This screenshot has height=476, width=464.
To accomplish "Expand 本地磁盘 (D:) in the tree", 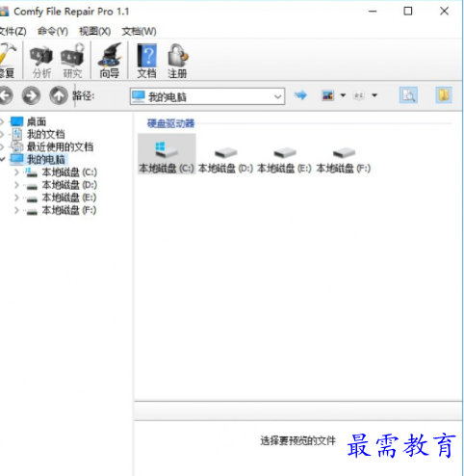I will (16, 185).
